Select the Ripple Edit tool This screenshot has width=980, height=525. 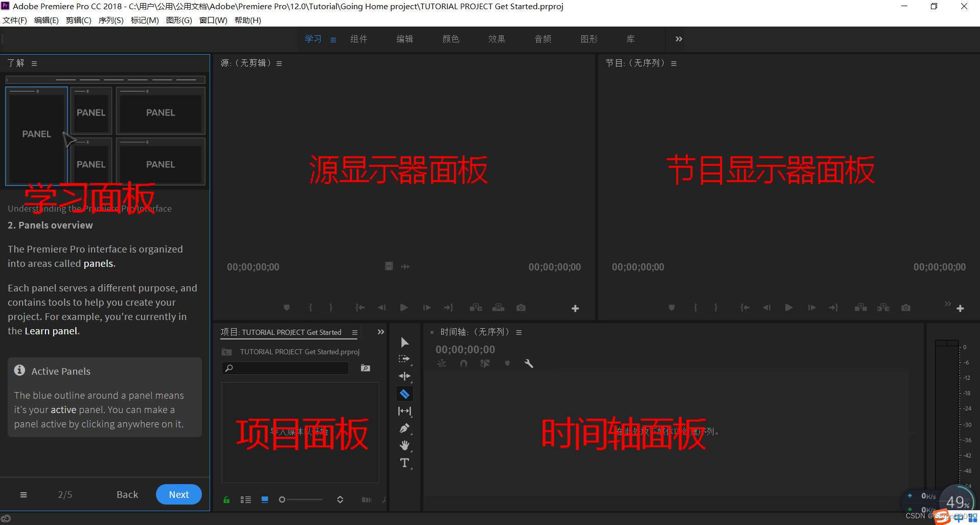tap(404, 376)
